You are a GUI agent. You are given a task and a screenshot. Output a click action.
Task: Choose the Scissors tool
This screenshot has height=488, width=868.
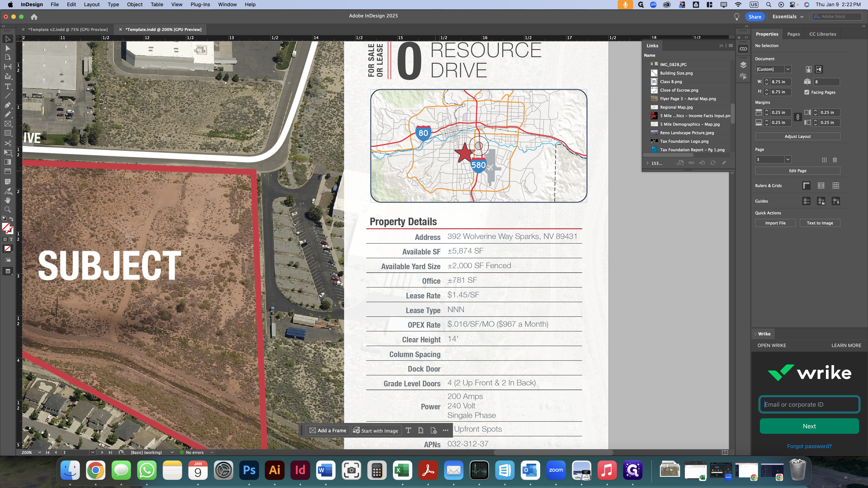tap(7, 143)
